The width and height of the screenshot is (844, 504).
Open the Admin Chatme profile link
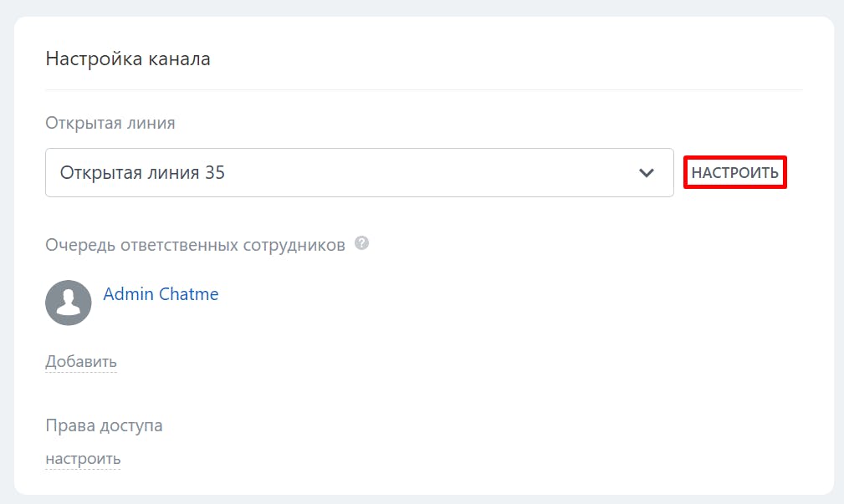coord(161,294)
